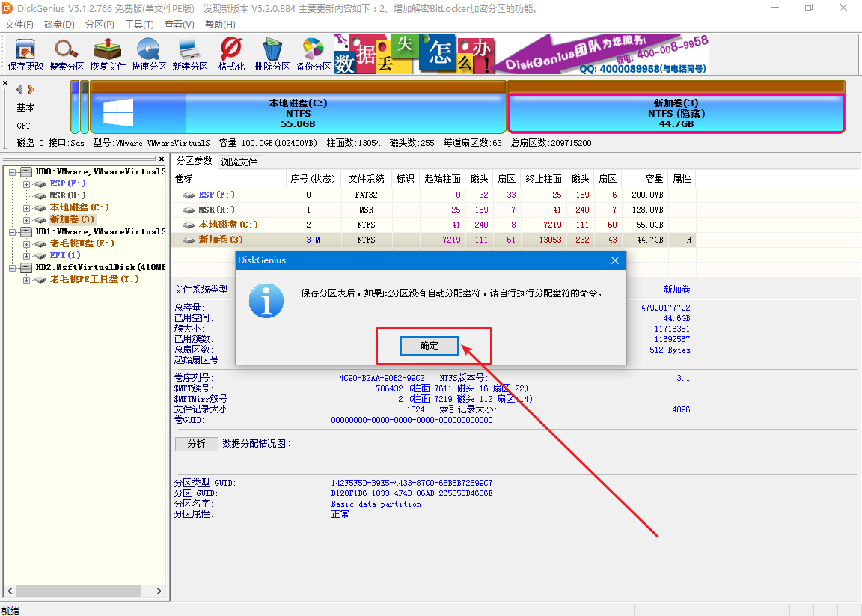This screenshot has height=616, width=862.
Task: Go to next disk with right arrow
Action: coord(31,89)
